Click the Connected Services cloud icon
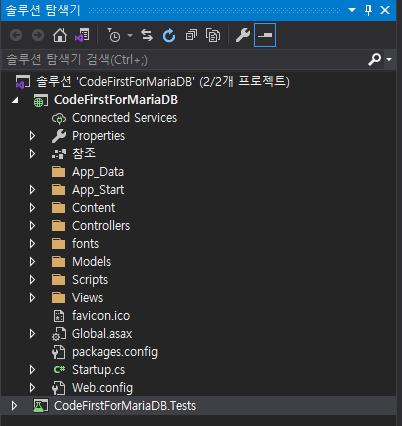The height and width of the screenshot is (426, 402). pos(59,118)
